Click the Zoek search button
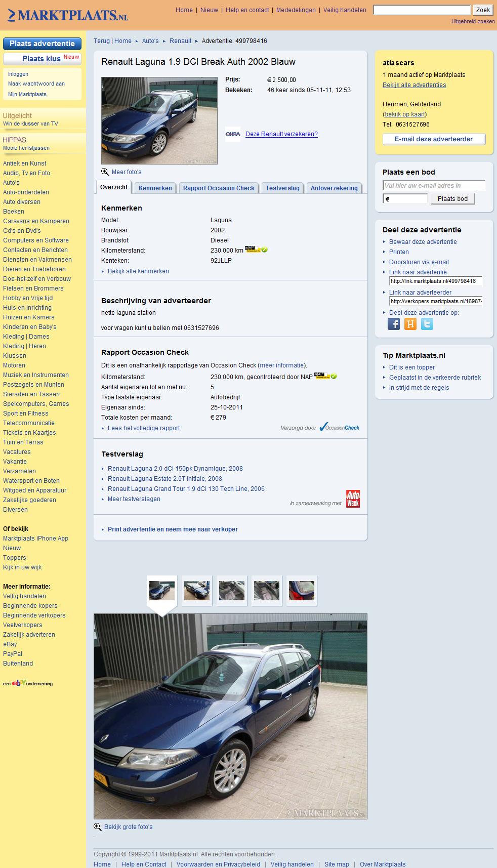This screenshot has height=868, width=497. pyautogui.click(x=483, y=10)
